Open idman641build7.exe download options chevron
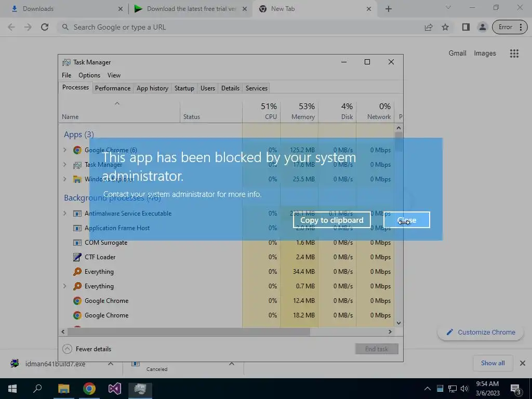The image size is (532, 399). [x=111, y=364]
